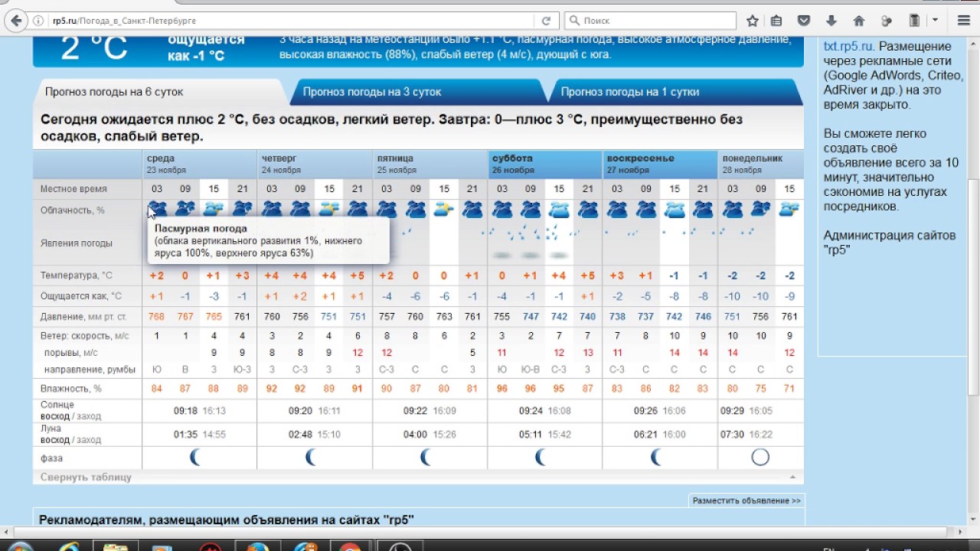Open dropdown arrow beside clipboard extension

(935, 21)
